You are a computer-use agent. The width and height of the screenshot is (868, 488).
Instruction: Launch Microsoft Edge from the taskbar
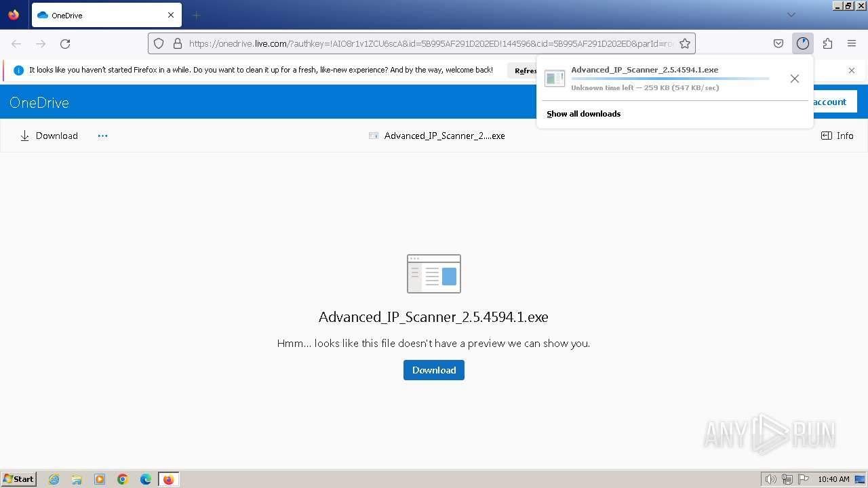click(x=146, y=479)
